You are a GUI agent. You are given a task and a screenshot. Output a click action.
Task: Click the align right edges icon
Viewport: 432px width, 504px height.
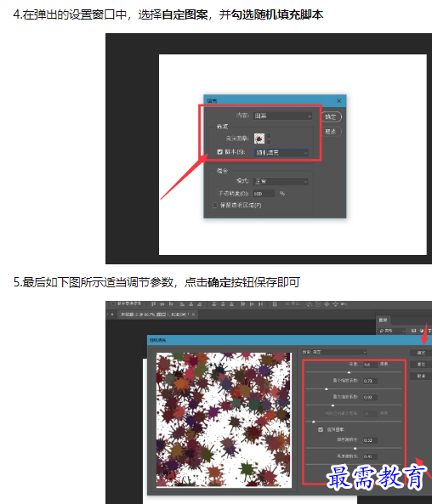200,303
